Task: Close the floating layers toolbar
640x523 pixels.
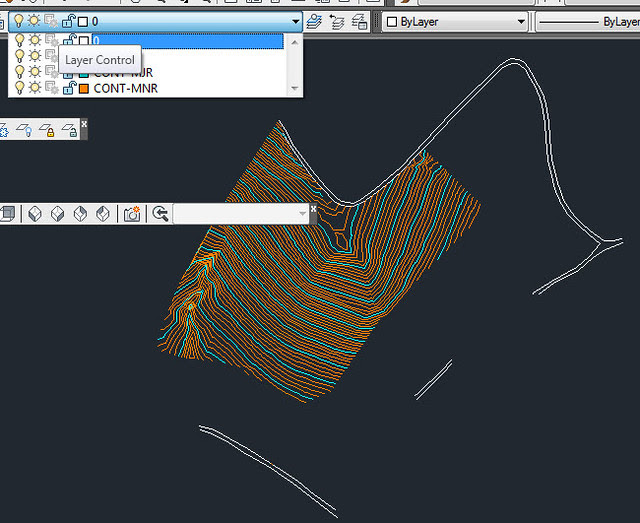Action: click(84, 124)
